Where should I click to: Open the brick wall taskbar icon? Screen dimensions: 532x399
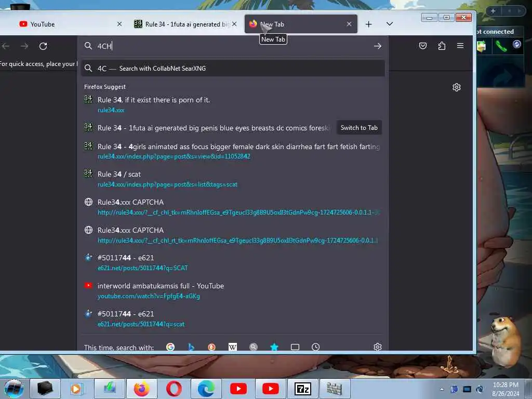(x=335, y=389)
